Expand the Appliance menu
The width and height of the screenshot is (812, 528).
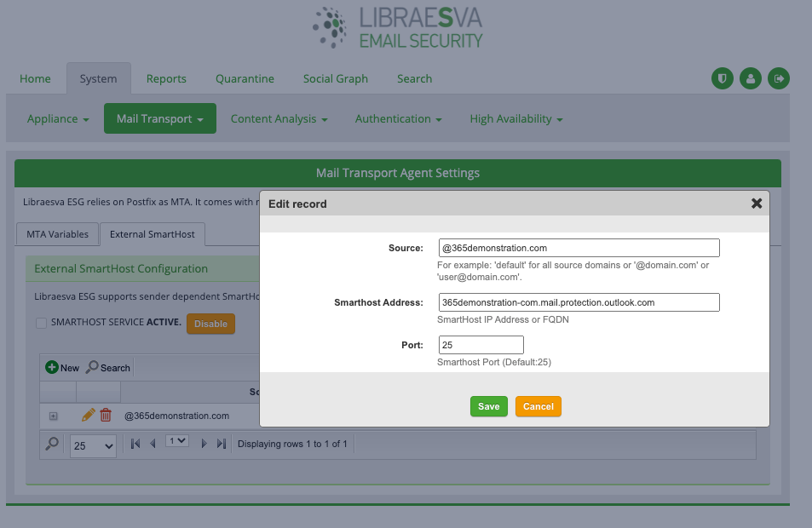click(x=58, y=119)
